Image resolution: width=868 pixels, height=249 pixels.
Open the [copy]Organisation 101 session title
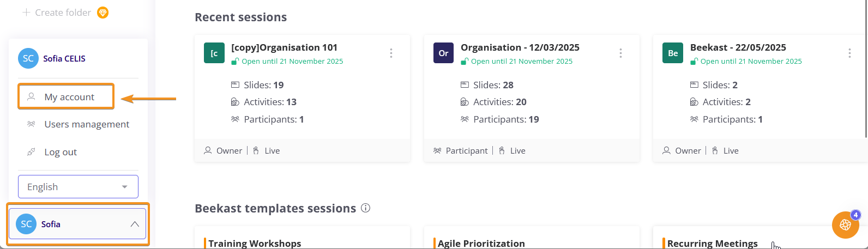coord(284,47)
